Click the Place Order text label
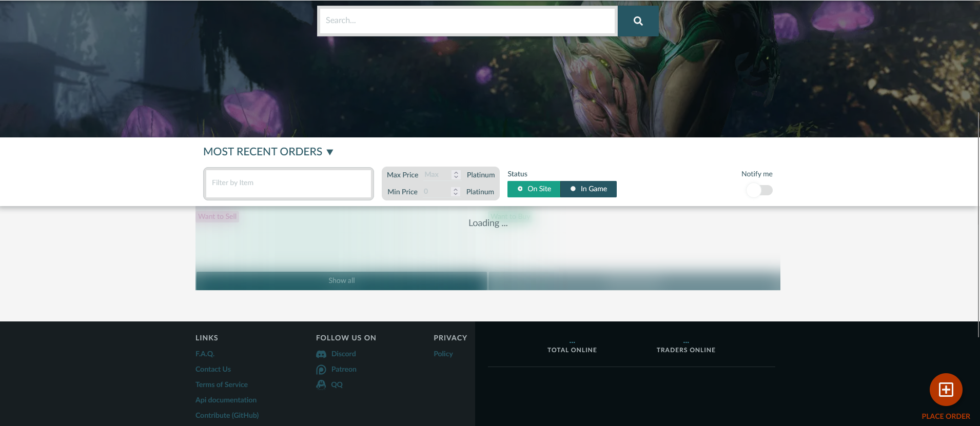 [x=946, y=416]
